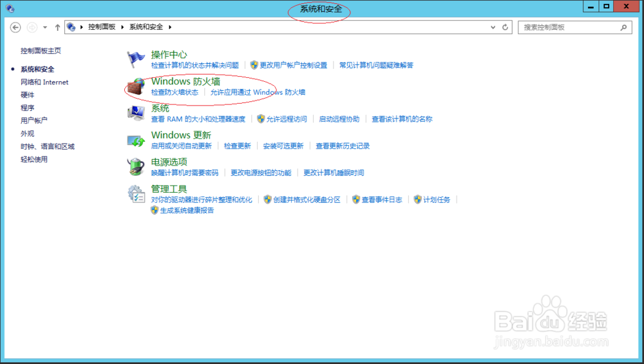Go back with the back arrow button
This screenshot has height=364, width=644.
coord(15,27)
